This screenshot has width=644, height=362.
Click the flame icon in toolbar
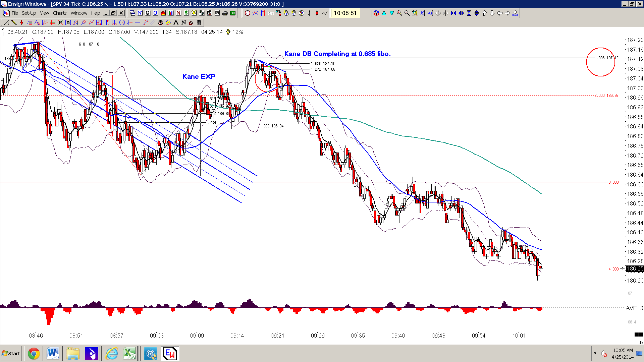coord(163,13)
